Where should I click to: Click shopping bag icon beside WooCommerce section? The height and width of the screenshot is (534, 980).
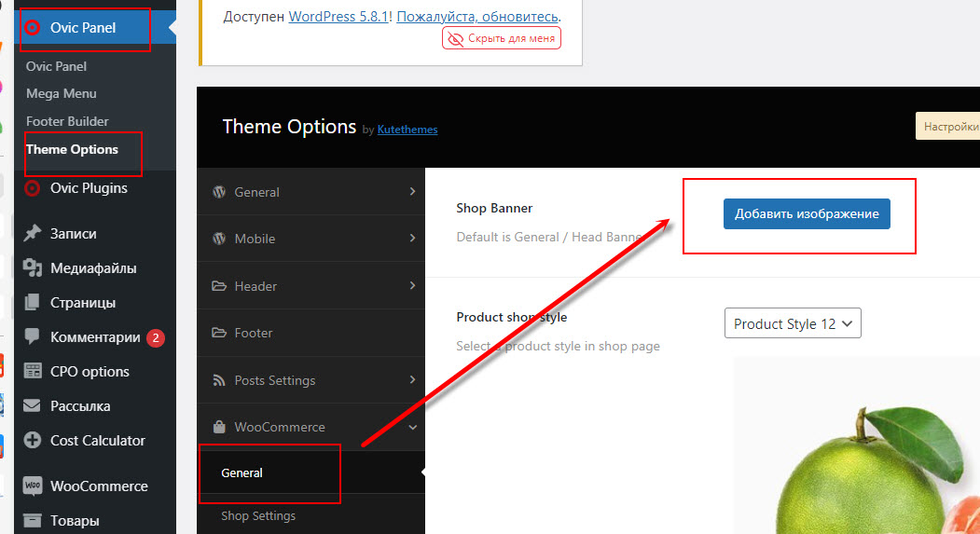tap(219, 427)
